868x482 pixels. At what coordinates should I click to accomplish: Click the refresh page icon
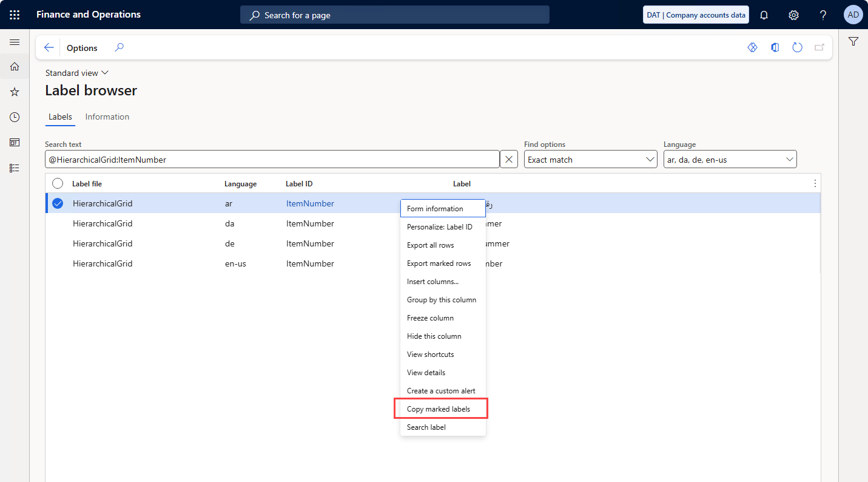point(798,47)
